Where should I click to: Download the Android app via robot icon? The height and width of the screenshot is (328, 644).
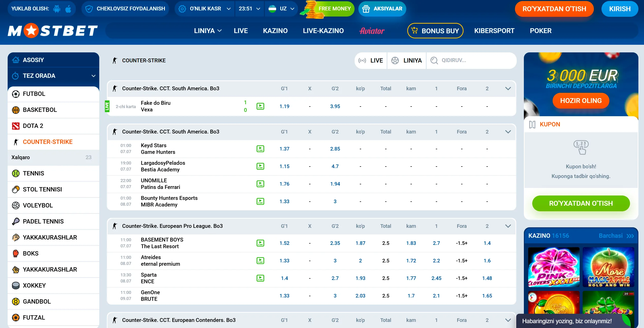[57, 9]
